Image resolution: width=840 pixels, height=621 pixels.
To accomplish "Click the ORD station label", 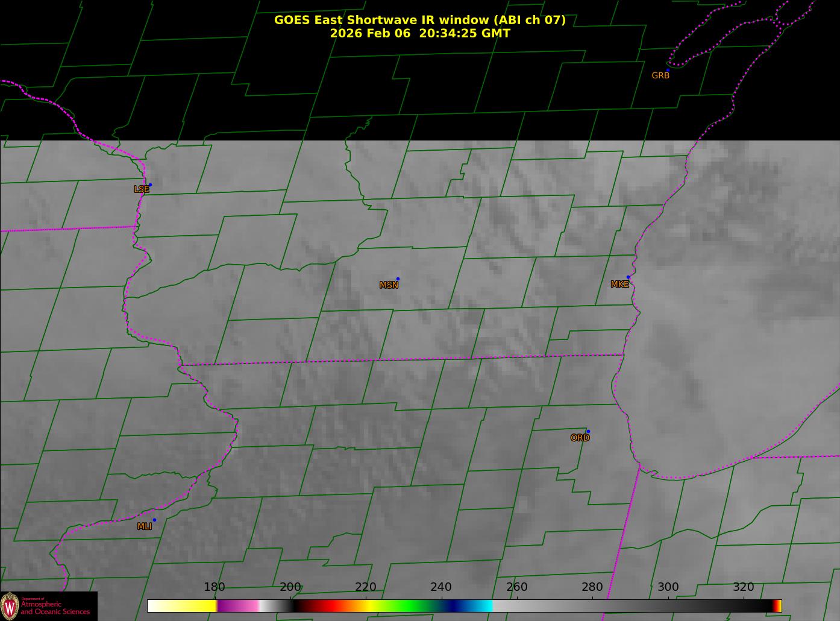I will click(x=580, y=438).
